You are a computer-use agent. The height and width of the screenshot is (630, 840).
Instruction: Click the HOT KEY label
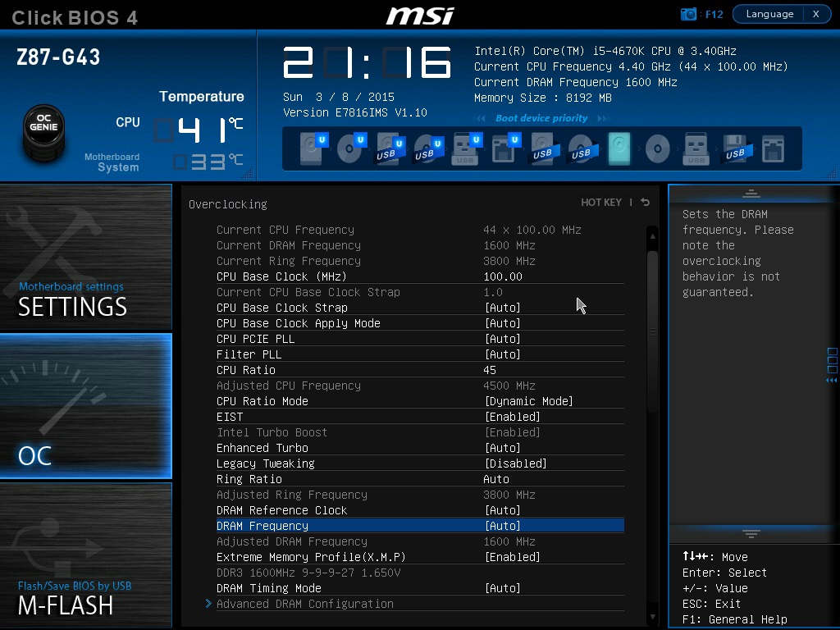pyautogui.click(x=601, y=202)
